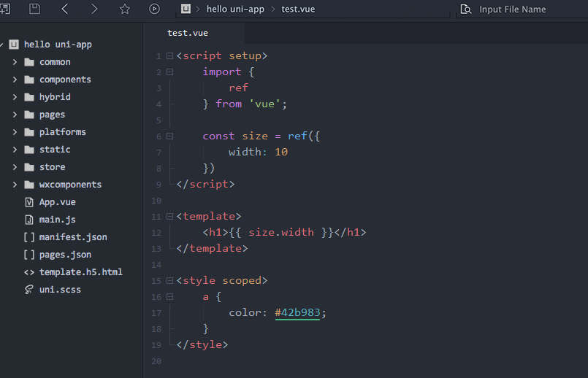Viewport: 588px width, 378px height.
Task: Click the run play icon
Action: (154, 9)
